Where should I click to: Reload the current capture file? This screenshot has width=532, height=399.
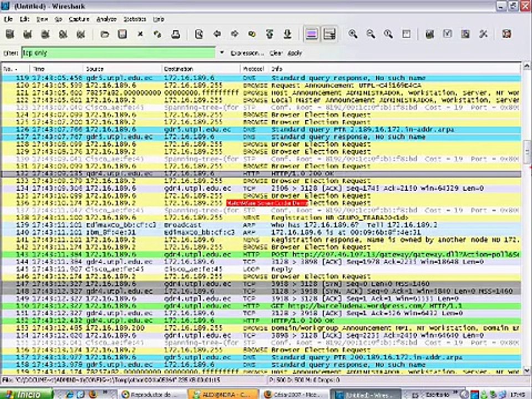point(158,34)
